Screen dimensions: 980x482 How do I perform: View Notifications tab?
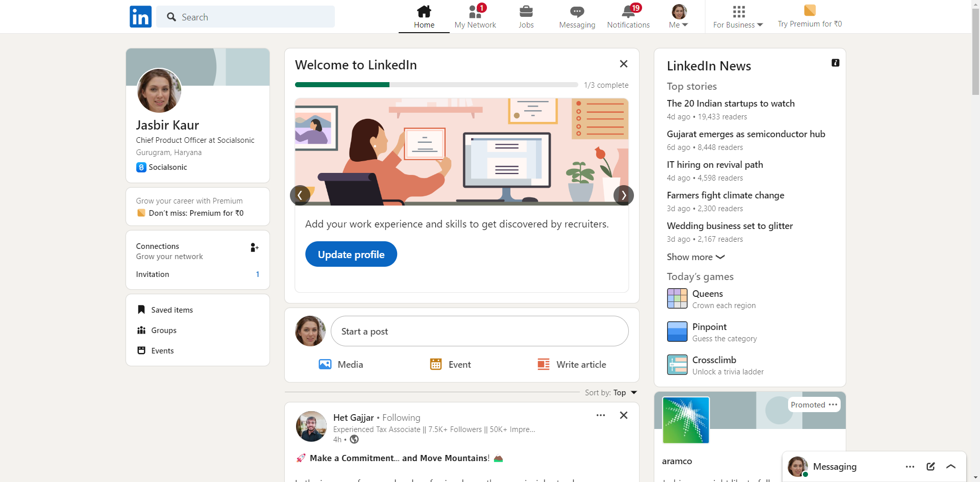[628, 17]
